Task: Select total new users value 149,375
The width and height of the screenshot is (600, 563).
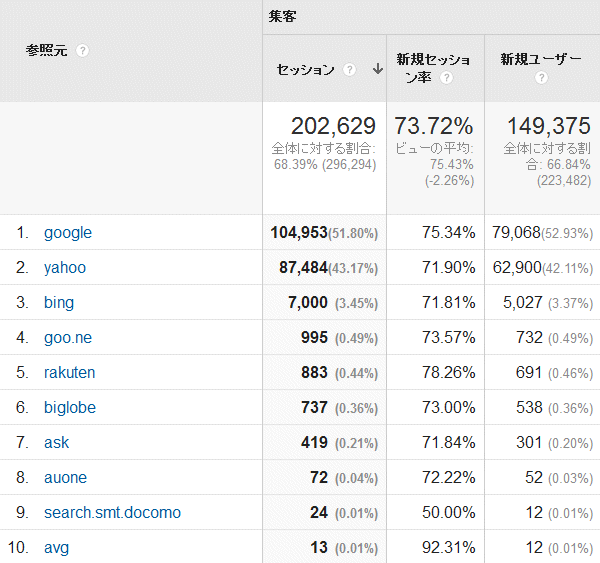Action: (x=549, y=126)
